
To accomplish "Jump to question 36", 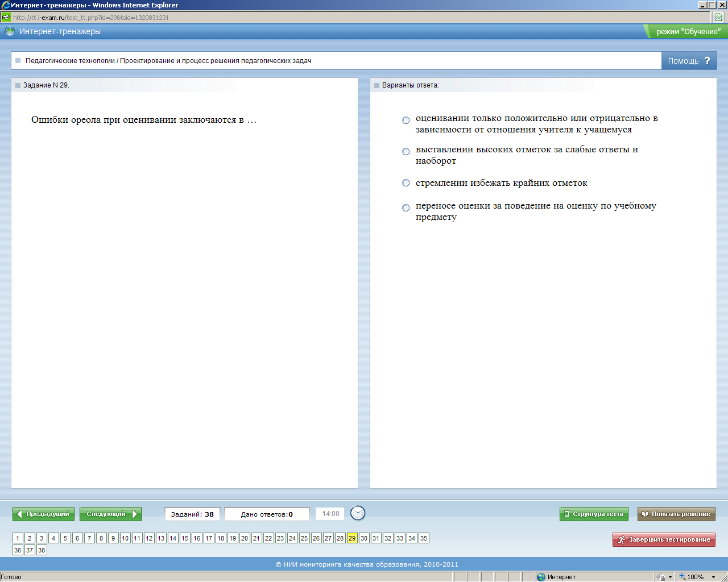I will click(18, 550).
